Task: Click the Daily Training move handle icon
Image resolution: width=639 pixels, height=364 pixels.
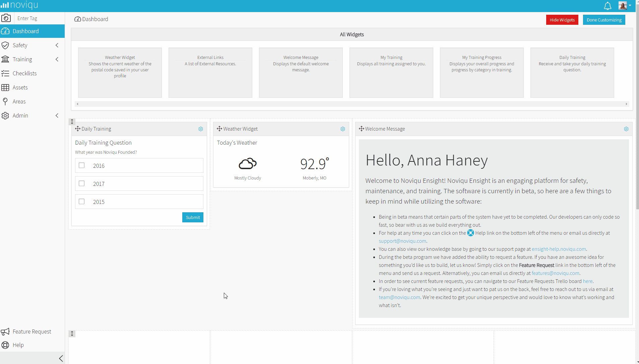Action: pyautogui.click(x=78, y=129)
